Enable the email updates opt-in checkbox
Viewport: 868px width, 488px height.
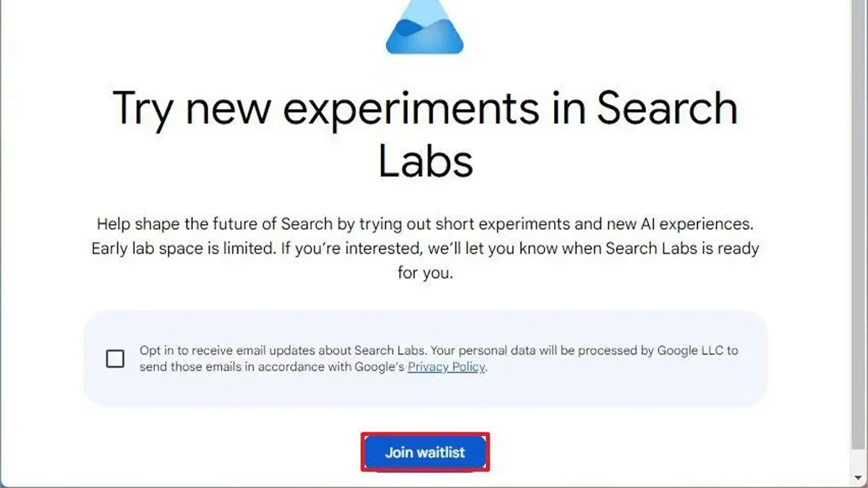point(115,359)
